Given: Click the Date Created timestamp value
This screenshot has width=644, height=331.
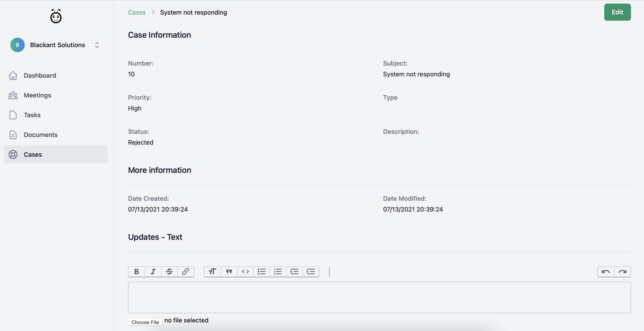Looking at the screenshot, I should pos(158,209).
